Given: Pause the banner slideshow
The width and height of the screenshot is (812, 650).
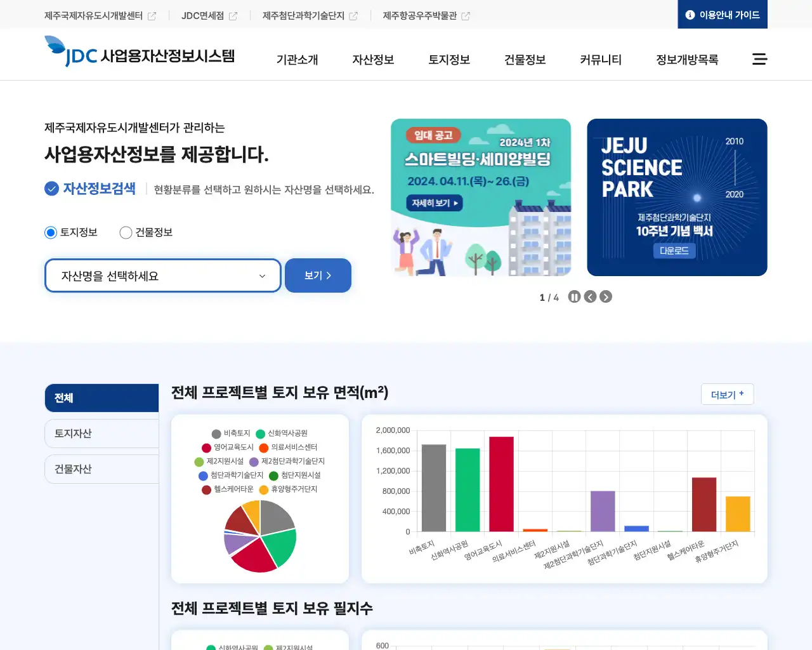Looking at the screenshot, I should (574, 296).
